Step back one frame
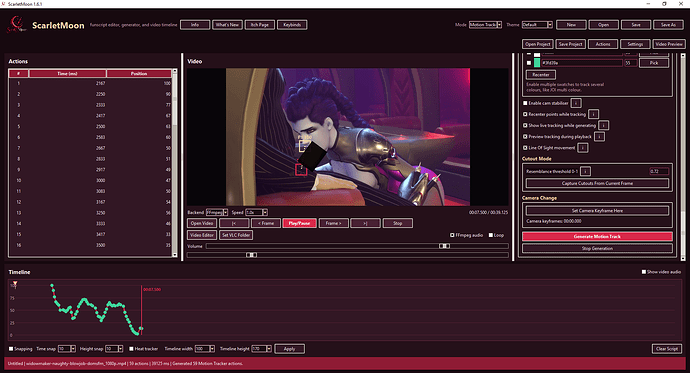 (266, 223)
